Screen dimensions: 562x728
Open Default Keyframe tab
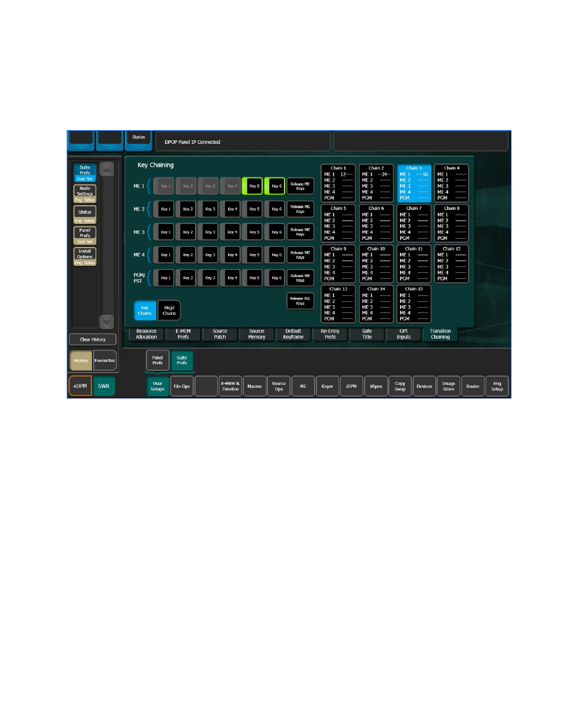293,334
